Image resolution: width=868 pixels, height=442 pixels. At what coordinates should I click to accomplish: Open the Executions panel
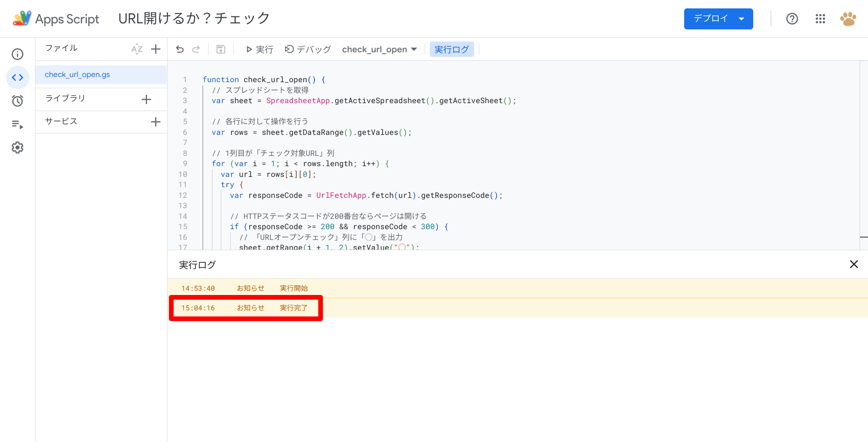point(17,124)
